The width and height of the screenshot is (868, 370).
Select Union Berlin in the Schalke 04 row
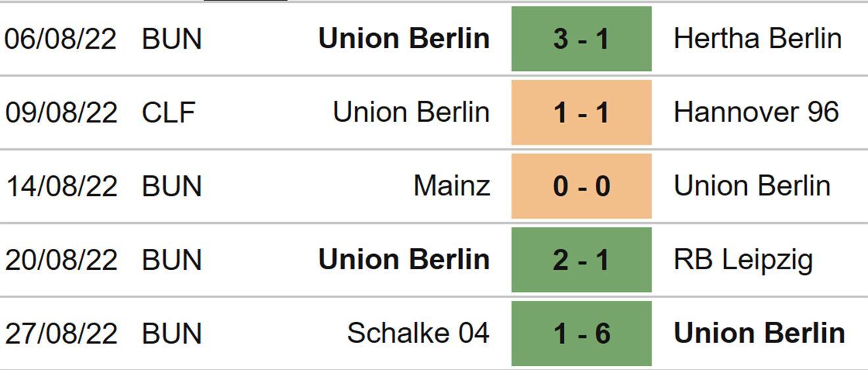759,334
